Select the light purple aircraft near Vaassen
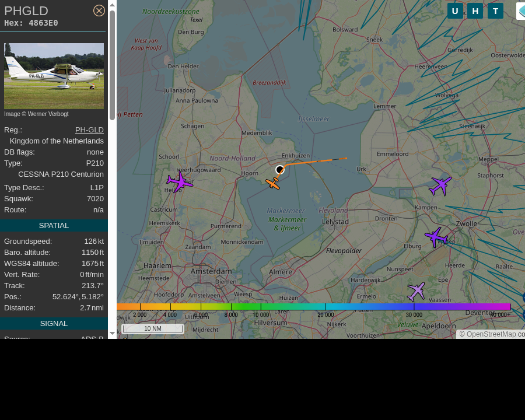The image size is (525, 420). point(416,292)
